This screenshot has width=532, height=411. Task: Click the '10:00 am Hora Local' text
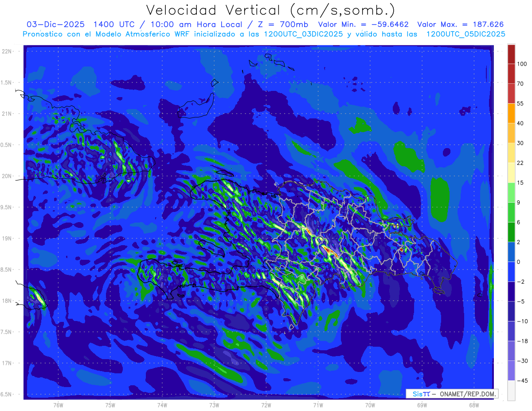199,24
